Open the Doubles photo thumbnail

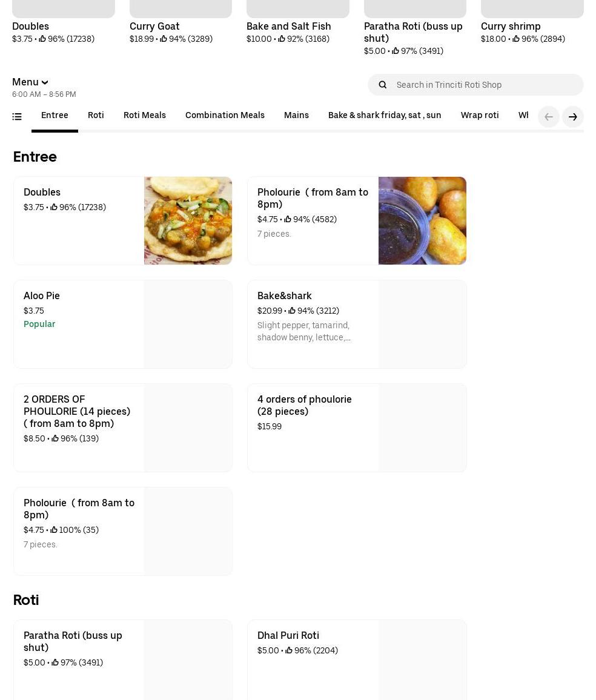coord(188,220)
